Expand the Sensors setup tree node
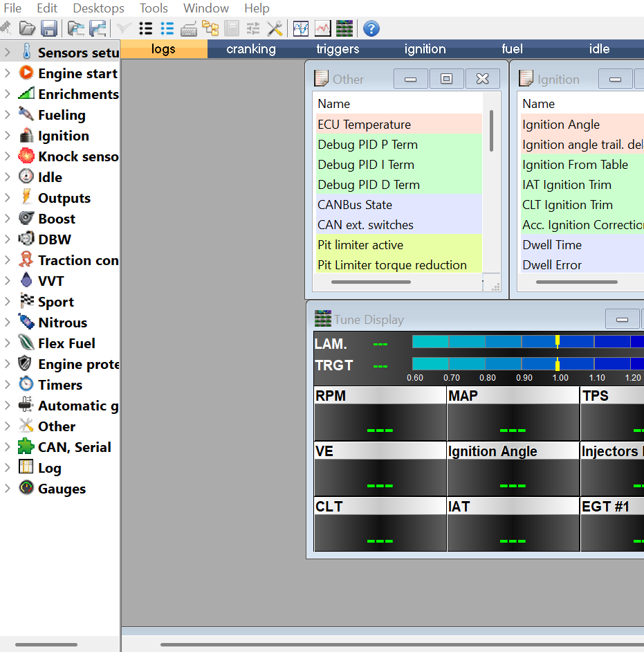The width and height of the screenshot is (644, 652). [7, 53]
